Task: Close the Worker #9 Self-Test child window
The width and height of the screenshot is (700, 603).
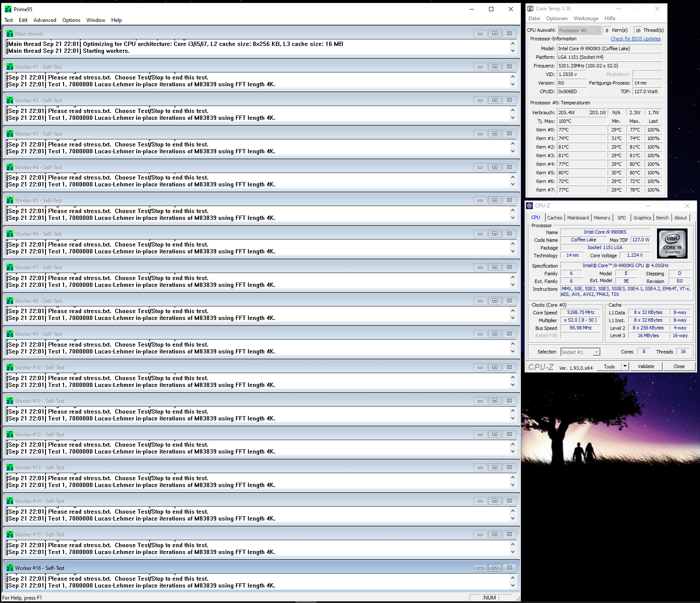Action: click(x=509, y=334)
